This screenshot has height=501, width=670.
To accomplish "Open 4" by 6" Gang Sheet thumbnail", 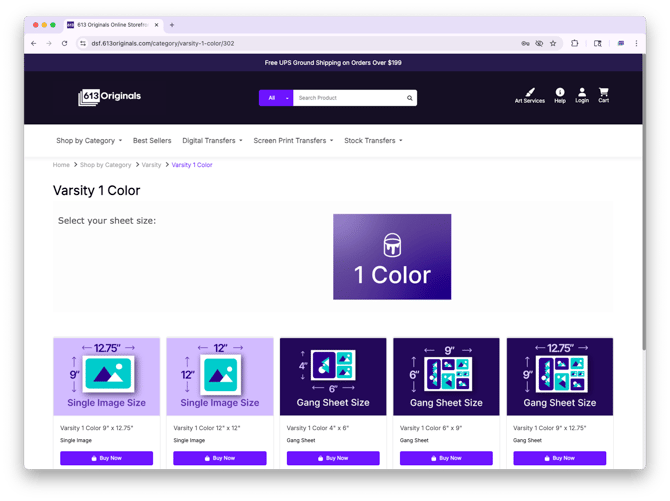I will click(x=333, y=377).
